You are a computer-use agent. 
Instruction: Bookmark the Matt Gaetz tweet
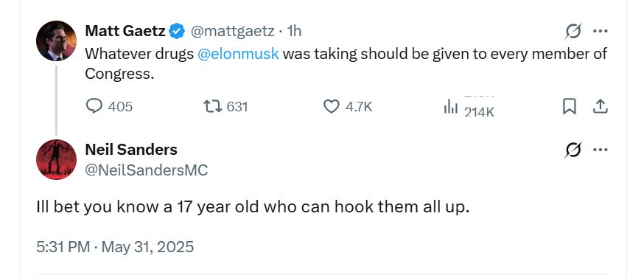coord(569,107)
